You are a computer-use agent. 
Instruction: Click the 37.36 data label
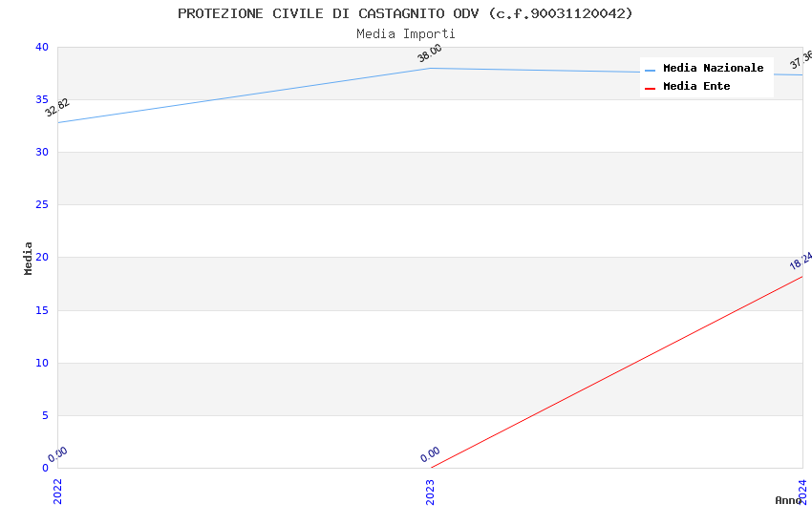tap(801, 60)
